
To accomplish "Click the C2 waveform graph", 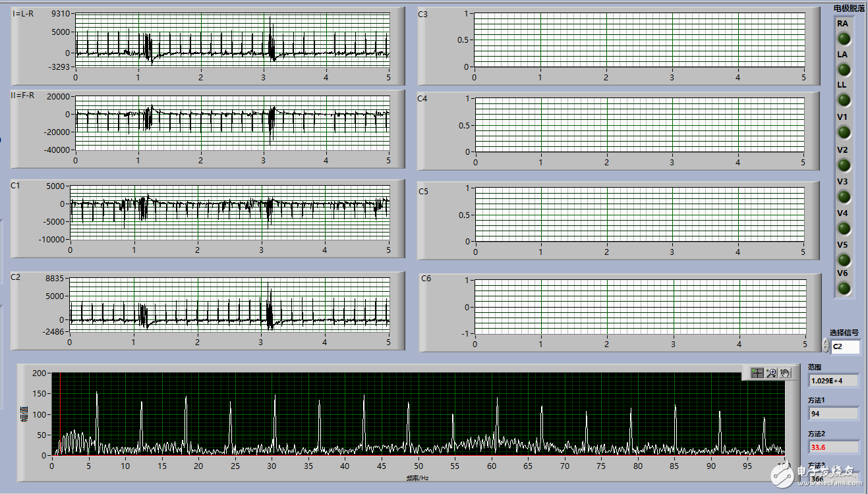I will click(x=229, y=306).
